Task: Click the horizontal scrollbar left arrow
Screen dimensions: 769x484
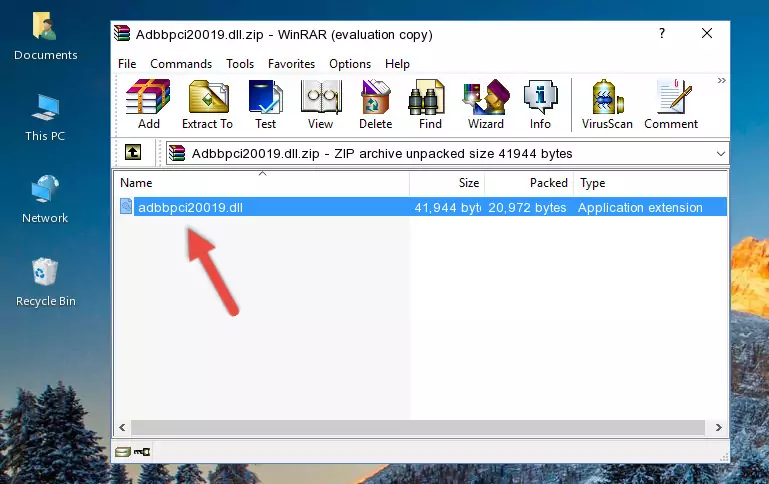Action: [123, 428]
